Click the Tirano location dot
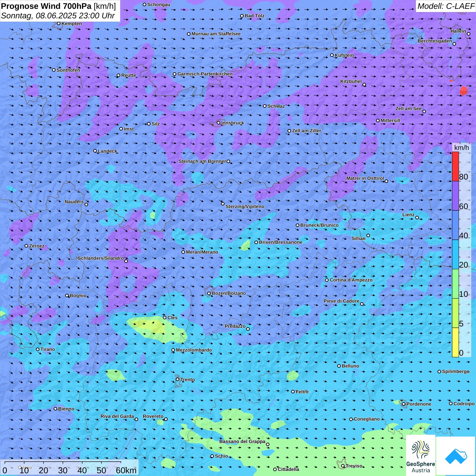Image resolution: width=476 pixels, height=476 pixels. (x=38, y=349)
